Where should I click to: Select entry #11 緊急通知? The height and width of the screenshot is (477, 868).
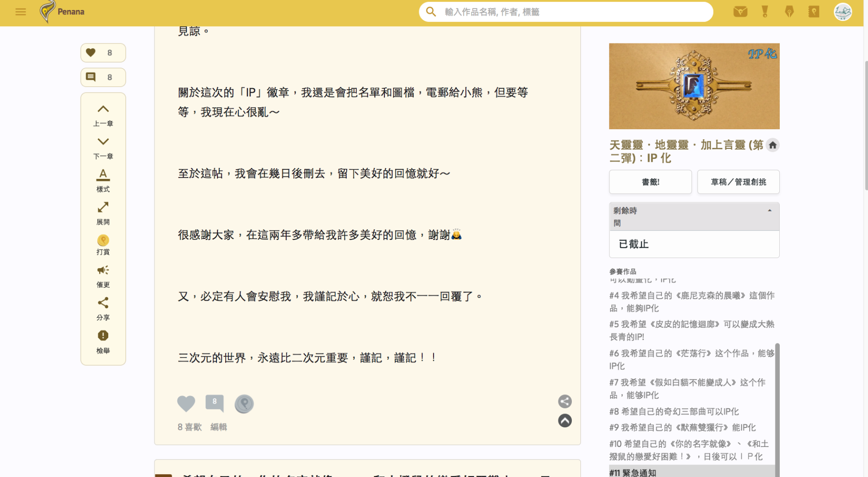coord(692,472)
